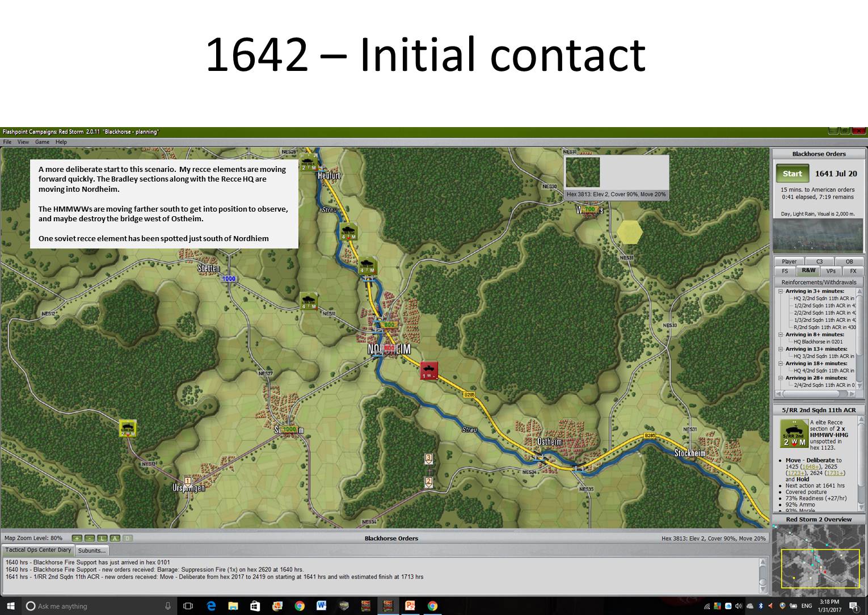
Task: Open the File menu
Action: [7, 142]
